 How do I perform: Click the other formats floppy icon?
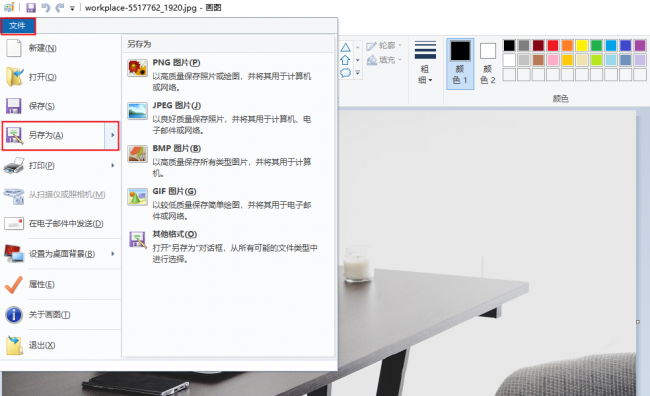137,240
